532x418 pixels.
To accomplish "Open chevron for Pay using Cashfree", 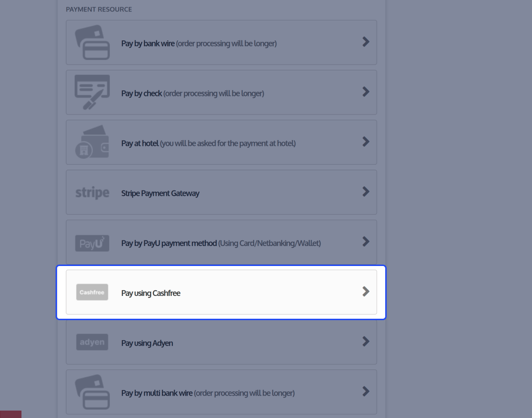I will 366,292.
